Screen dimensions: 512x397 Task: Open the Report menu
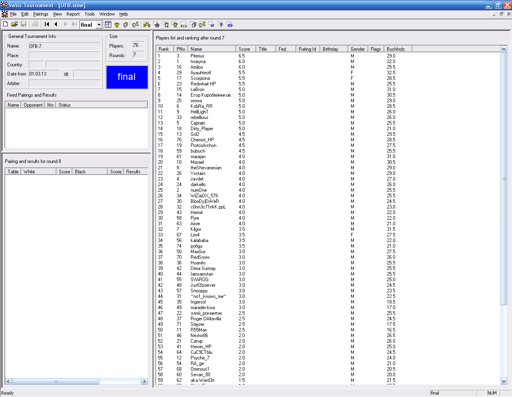click(x=73, y=14)
